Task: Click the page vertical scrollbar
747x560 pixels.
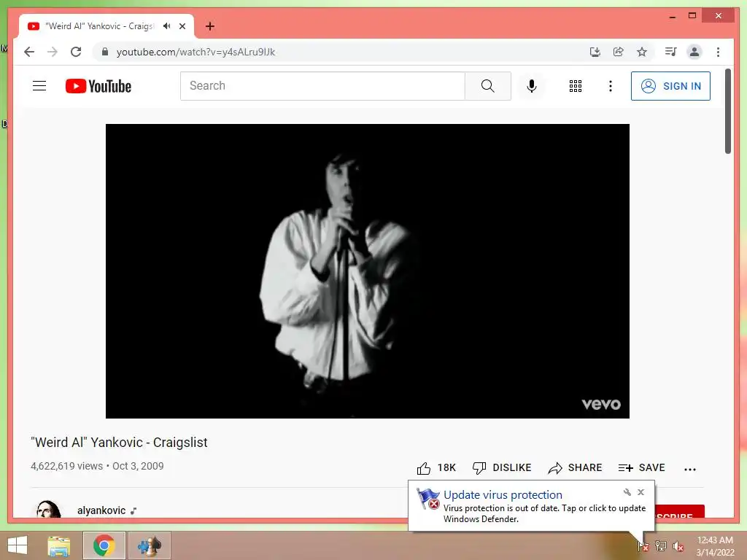Action: coord(727,111)
